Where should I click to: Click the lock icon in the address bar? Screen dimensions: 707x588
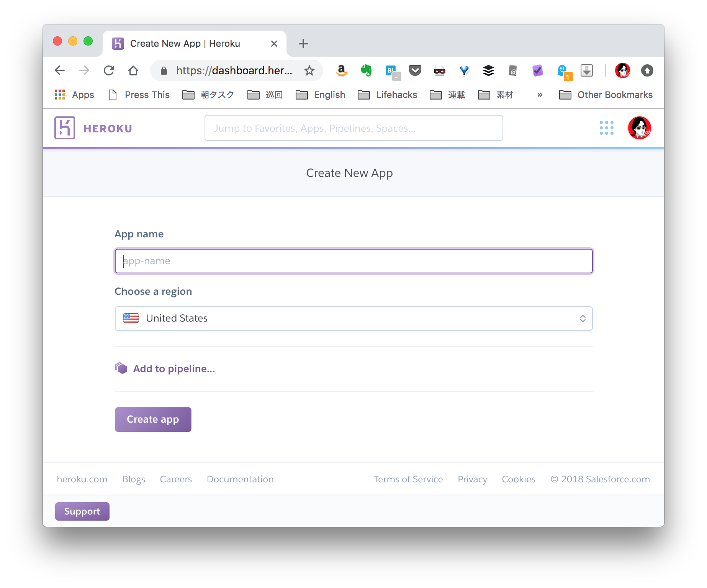[x=164, y=70]
